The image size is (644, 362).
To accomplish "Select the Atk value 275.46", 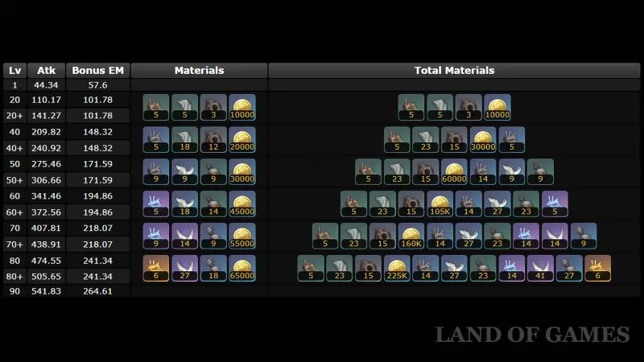I will tap(46, 164).
